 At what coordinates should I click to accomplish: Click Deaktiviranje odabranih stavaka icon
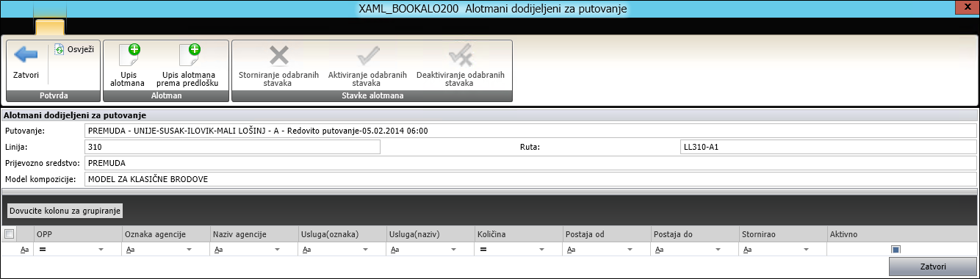(x=460, y=56)
